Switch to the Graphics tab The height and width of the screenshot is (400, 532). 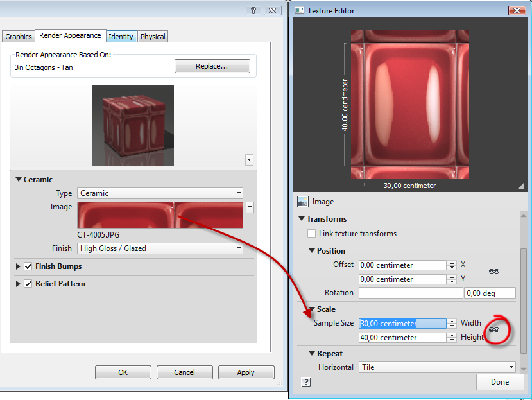tap(18, 37)
